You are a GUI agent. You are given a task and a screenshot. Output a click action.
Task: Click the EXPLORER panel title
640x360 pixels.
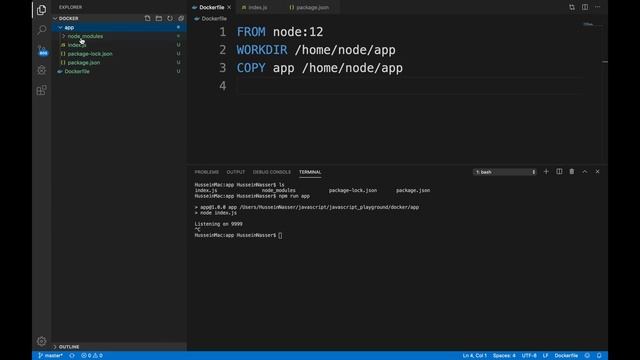[70, 7]
